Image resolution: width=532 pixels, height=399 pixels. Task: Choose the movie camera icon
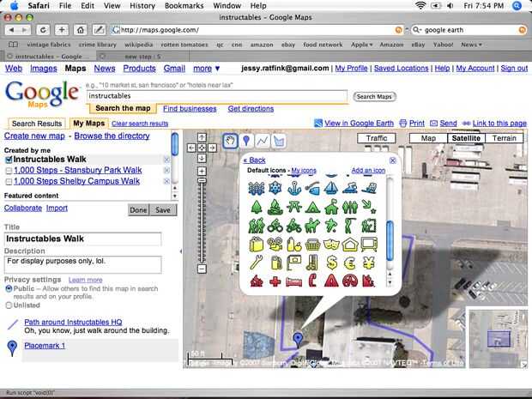click(275, 245)
